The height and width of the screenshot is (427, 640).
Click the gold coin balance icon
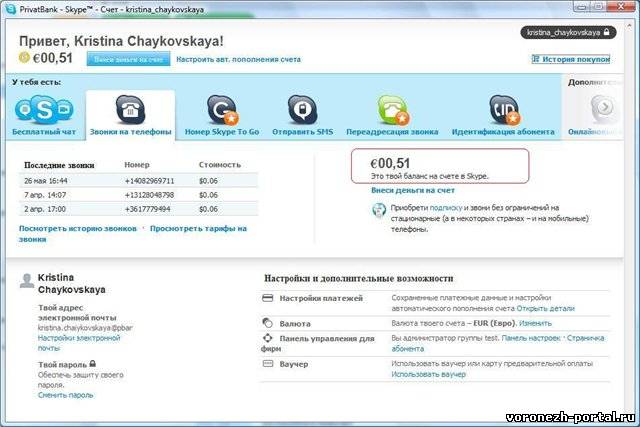click(x=24, y=58)
